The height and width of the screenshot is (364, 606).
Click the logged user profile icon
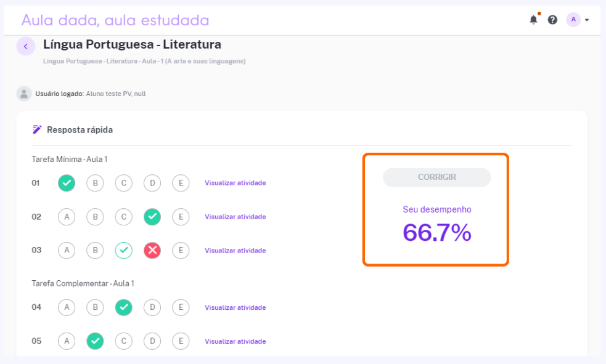pyautogui.click(x=24, y=94)
